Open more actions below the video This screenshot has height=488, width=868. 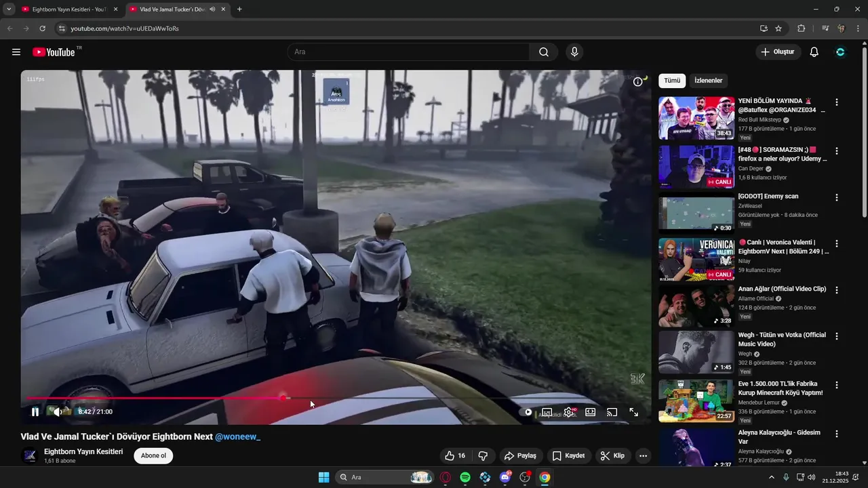coord(644,455)
